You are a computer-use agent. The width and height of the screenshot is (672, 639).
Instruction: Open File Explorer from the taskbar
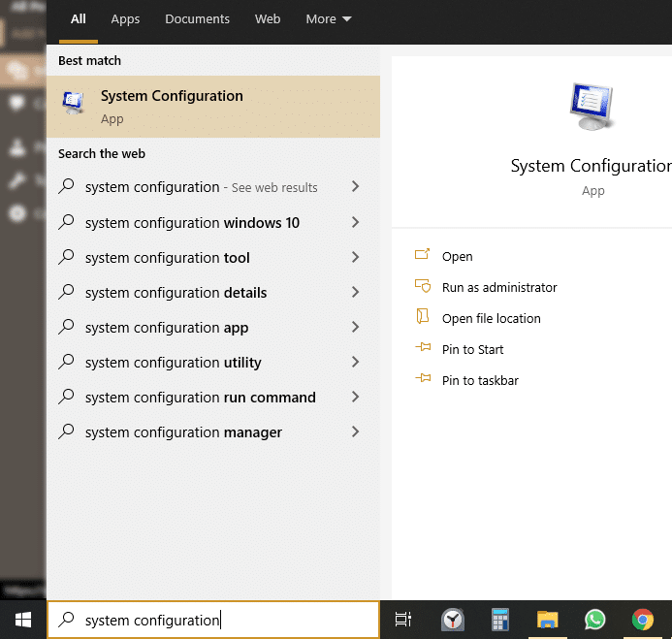(548, 620)
